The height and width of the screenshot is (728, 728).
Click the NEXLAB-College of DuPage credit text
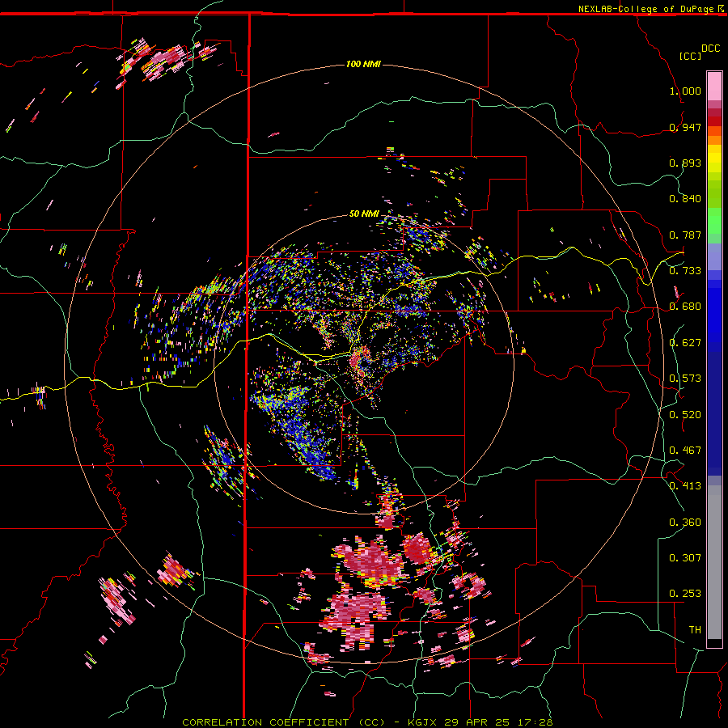(x=646, y=9)
